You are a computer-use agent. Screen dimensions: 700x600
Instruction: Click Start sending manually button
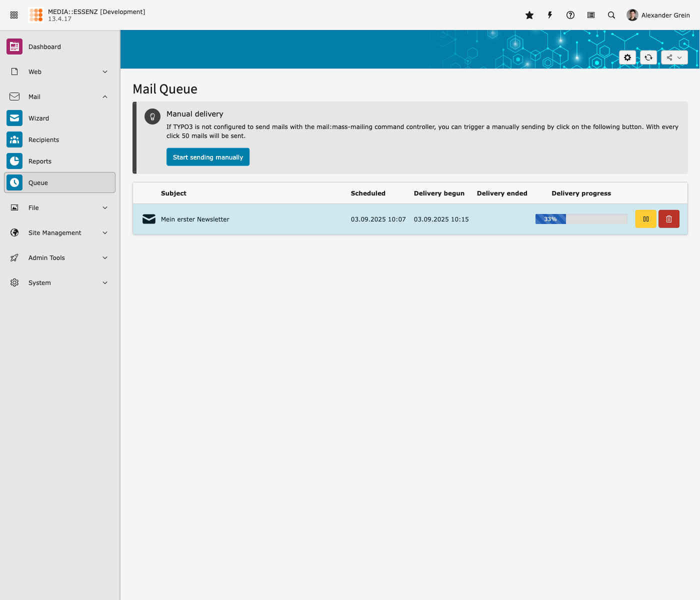[x=208, y=157]
